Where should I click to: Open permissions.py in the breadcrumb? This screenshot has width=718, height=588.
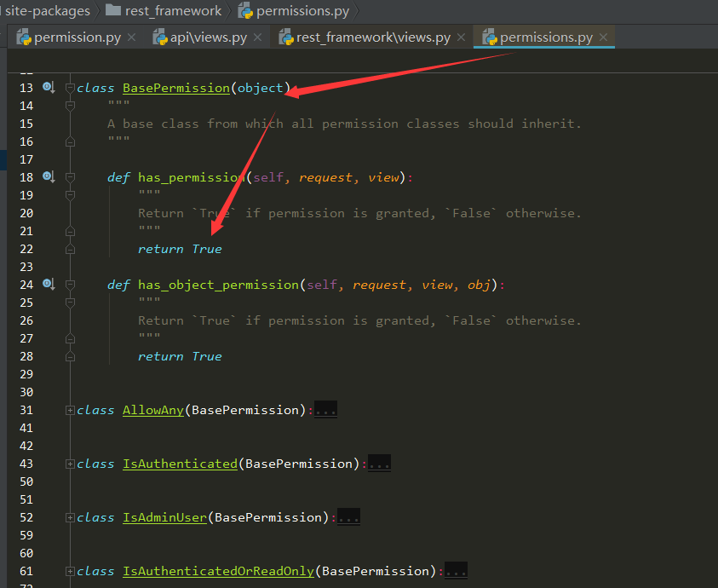point(302,10)
